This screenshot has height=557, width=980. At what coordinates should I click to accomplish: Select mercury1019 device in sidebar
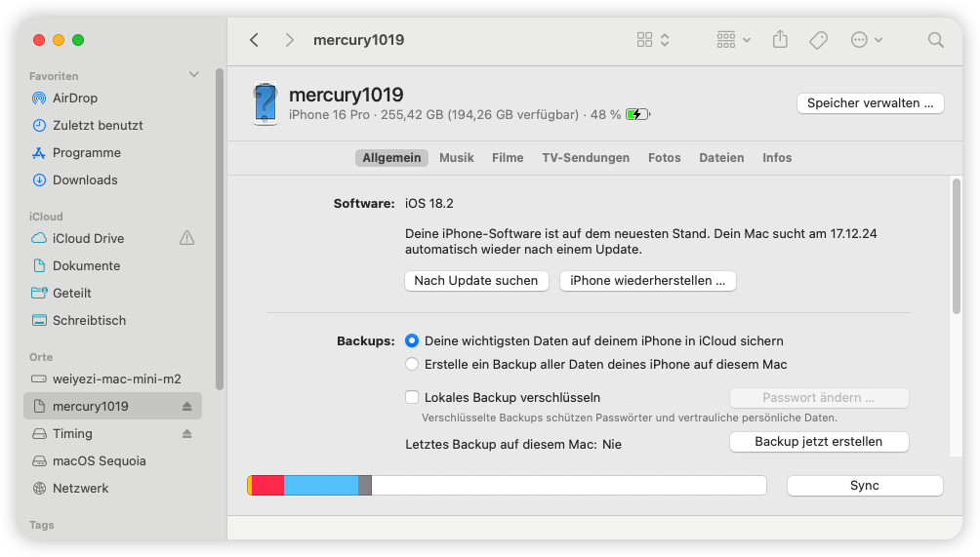pyautogui.click(x=113, y=406)
